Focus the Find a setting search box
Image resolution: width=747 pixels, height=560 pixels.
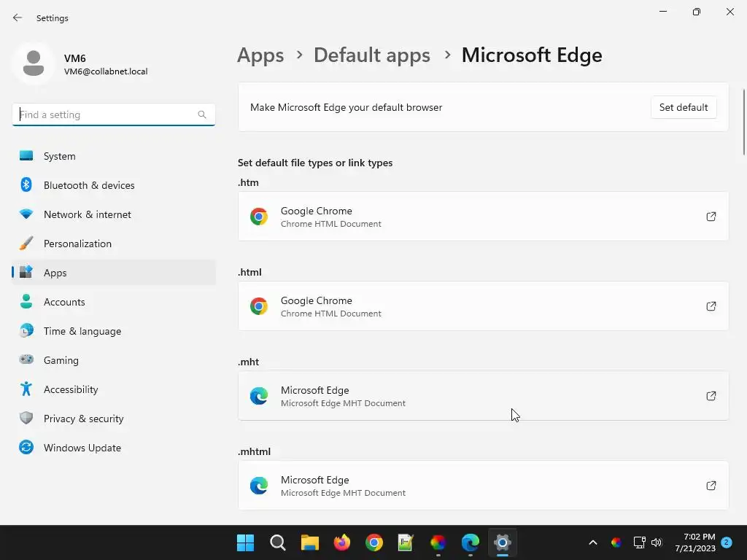coord(113,114)
